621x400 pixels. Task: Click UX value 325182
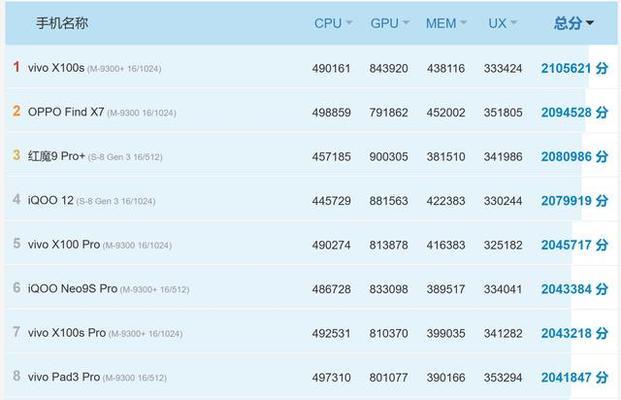tap(503, 245)
